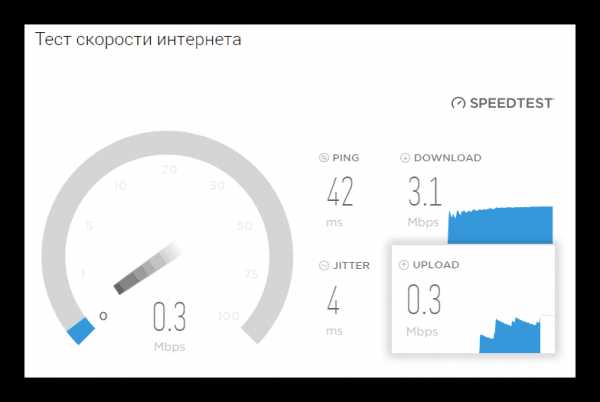The image size is (600, 402).
Task: Click the 0 mark on the gauge
Action: pyautogui.click(x=103, y=316)
